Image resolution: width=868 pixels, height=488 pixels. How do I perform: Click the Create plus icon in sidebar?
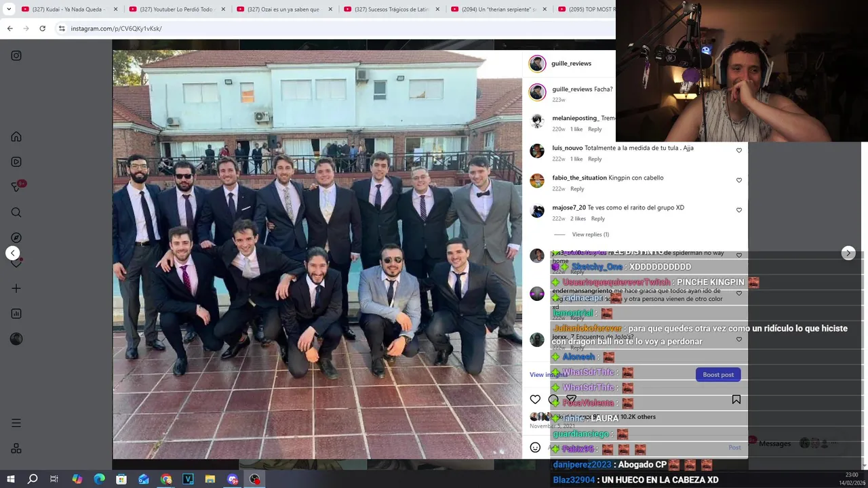pyautogui.click(x=16, y=288)
